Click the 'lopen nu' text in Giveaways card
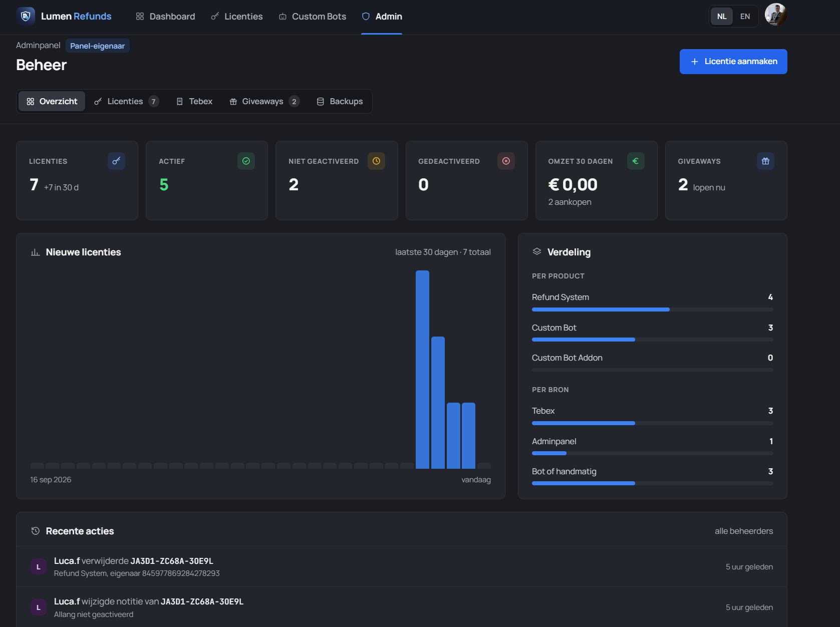Screen dimensions: 840x627 coord(709,187)
